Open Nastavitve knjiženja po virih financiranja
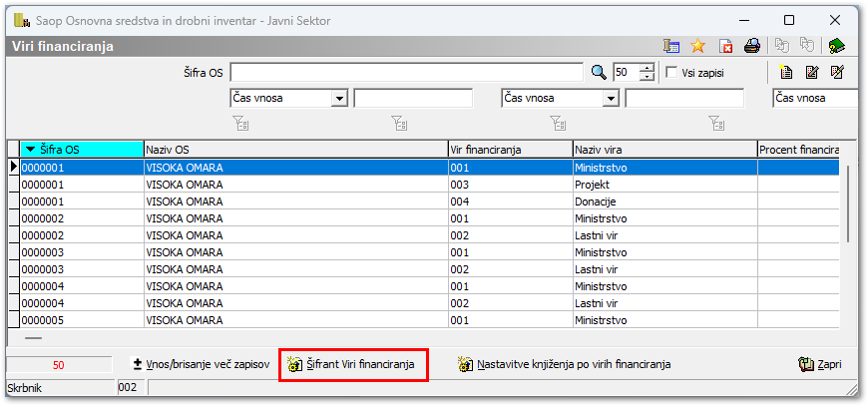Viewport: 868px width, 406px height. tap(564, 364)
